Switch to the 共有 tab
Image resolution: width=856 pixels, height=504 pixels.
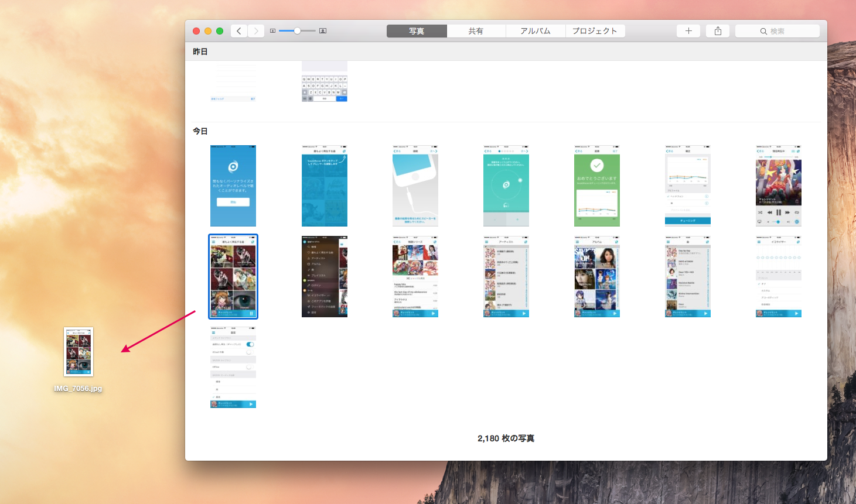pyautogui.click(x=476, y=31)
